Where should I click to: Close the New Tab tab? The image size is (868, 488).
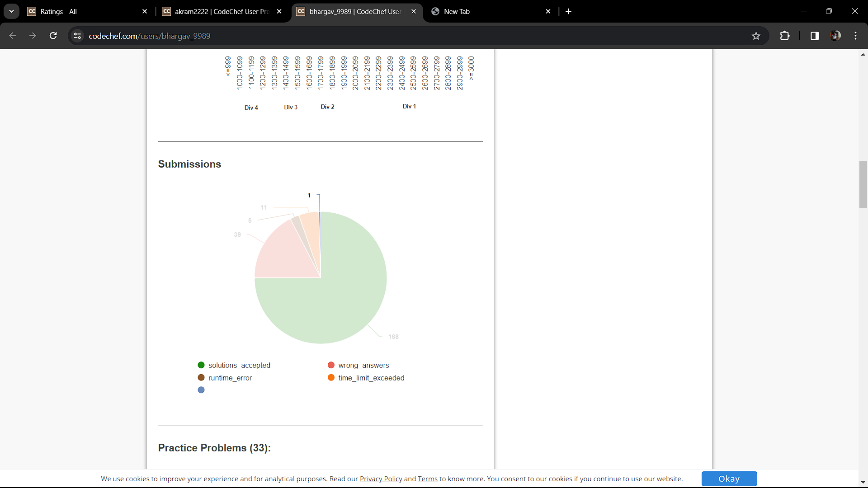point(548,11)
